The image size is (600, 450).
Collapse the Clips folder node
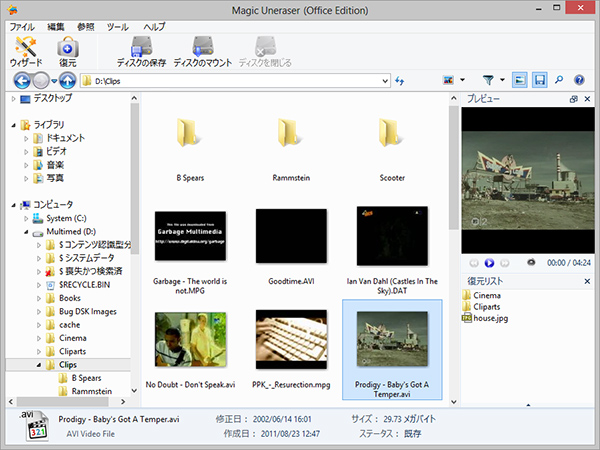pos(39,365)
